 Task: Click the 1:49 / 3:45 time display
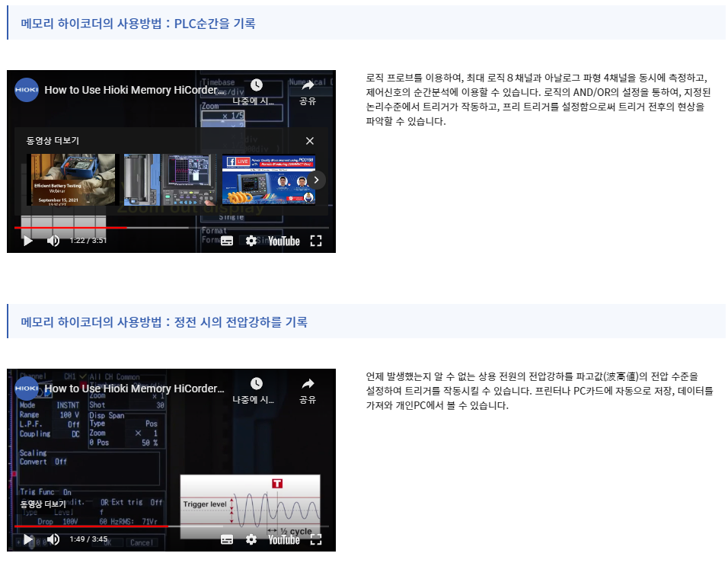88,539
